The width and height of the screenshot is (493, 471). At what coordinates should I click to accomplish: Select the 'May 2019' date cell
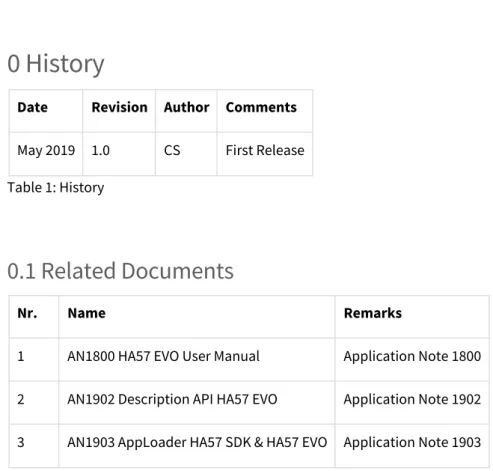coord(46,151)
